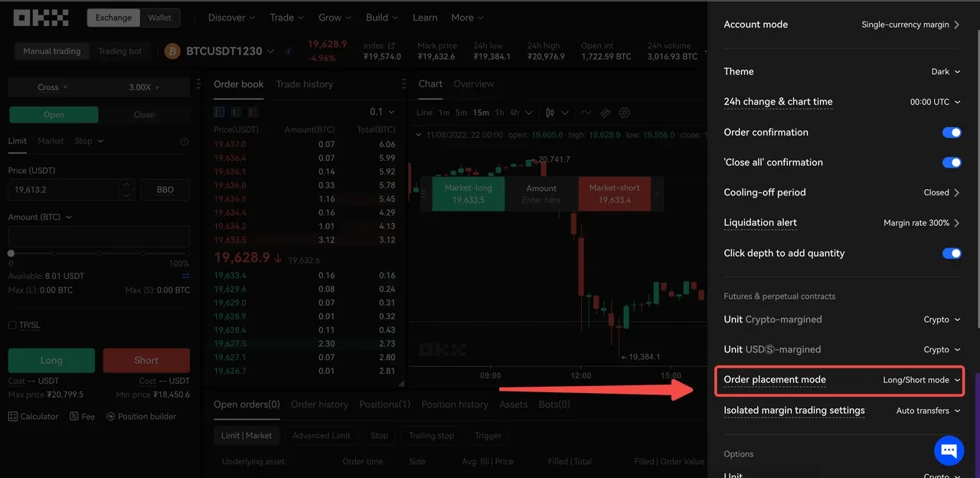This screenshot has width=980, height=478.
Task: Click Market-long 19,633.5 button on chart
Action: [469, 194]
